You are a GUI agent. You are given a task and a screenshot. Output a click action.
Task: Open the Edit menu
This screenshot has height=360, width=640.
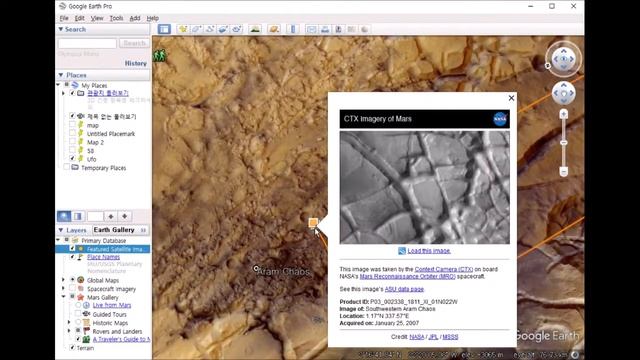tap(80, 18)
